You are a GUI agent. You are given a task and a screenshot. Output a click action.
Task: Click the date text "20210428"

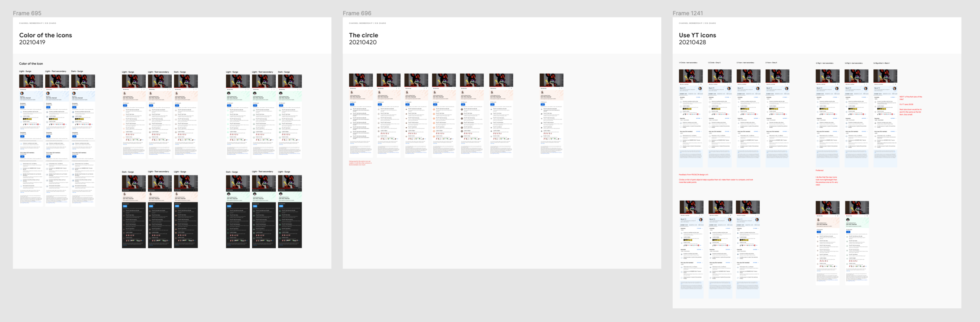pyautogui.click(x=692, y=42)
